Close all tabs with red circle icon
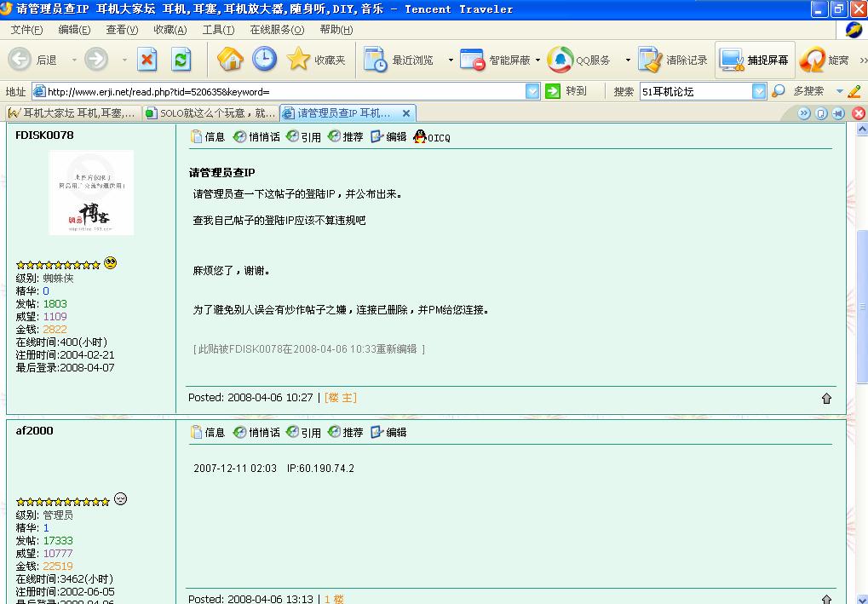The height and width of the screenshot is (604, 868). [x=859, y=113]
